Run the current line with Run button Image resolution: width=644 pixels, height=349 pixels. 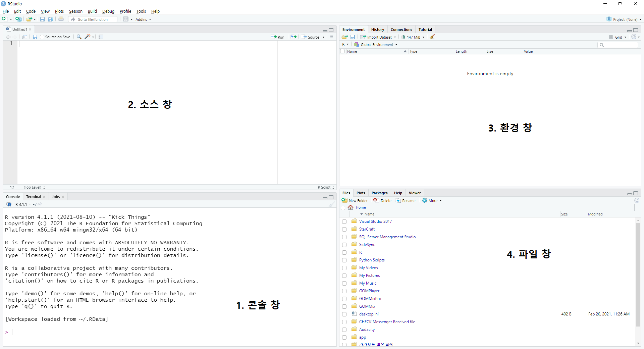point(278,37)
